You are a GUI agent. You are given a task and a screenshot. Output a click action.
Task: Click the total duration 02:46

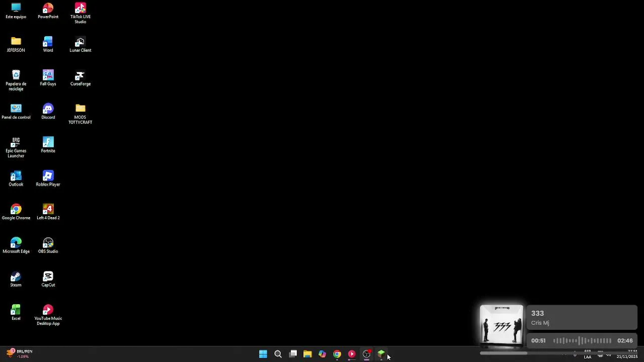coord(625,341)
